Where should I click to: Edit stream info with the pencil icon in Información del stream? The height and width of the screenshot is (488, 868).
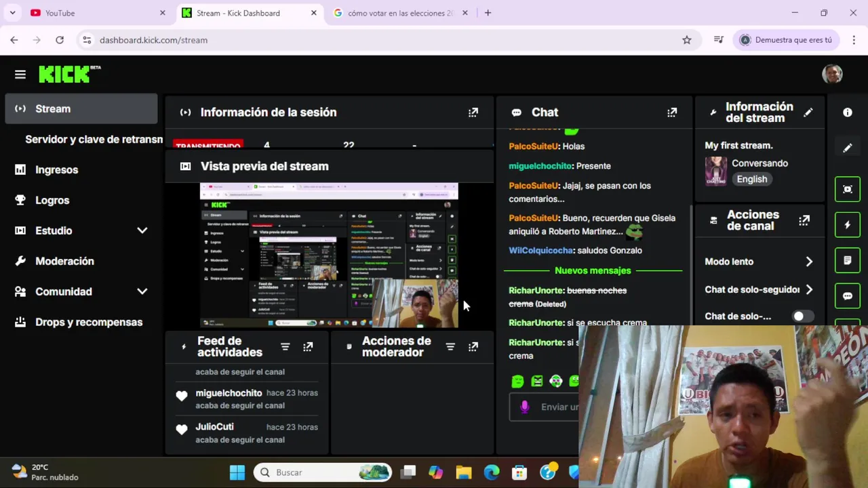[808, 113]
